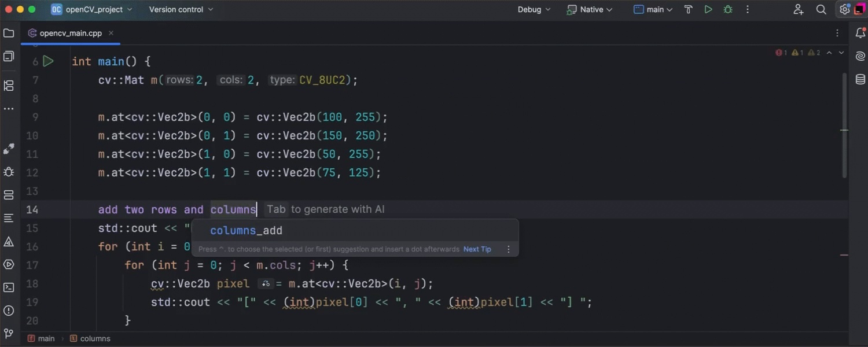The height and width of the screenshot is (347, 868).
Task: Run the project with the green play icon
Action: pos(708,10)
